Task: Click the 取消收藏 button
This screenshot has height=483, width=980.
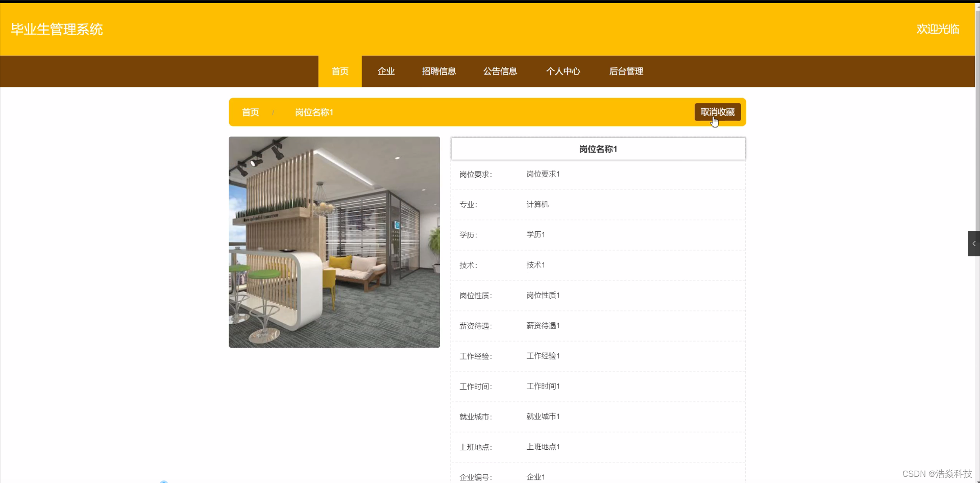Action: point(717,112)
